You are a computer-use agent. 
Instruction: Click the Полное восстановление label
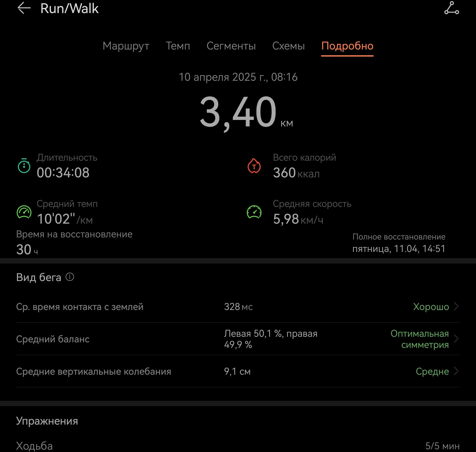tap(399, 236)
